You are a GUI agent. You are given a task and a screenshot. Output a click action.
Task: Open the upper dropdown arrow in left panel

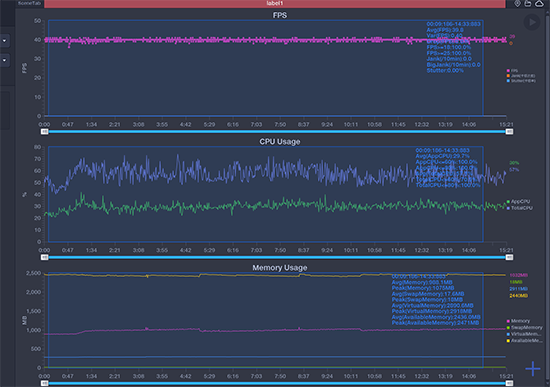click(x=5, y=40)
